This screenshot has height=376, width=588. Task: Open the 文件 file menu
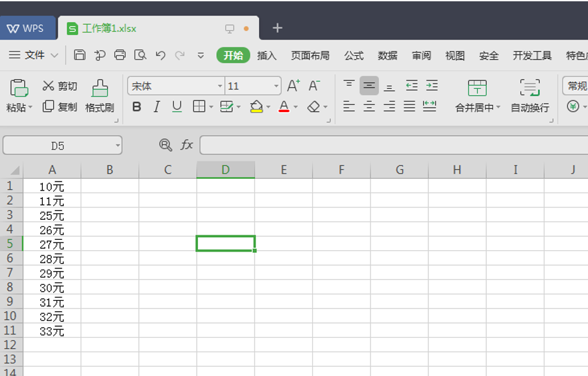pos(33,55)
